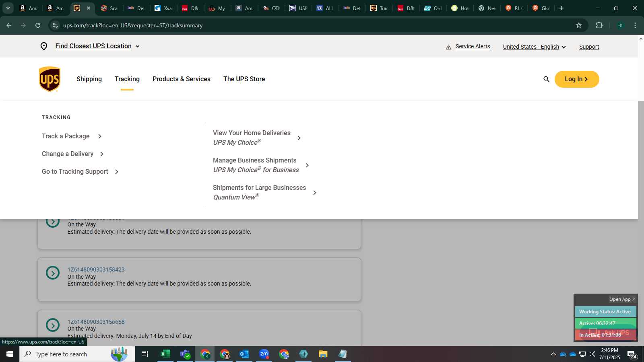Open the site search magnifier icon

(x=546, y=79)
